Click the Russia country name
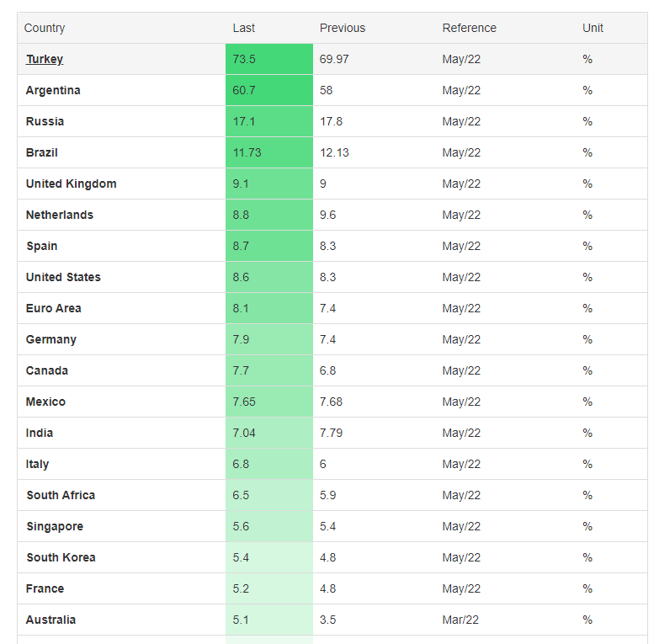This screenshot has width=659, height=644. tap(45, 121)
